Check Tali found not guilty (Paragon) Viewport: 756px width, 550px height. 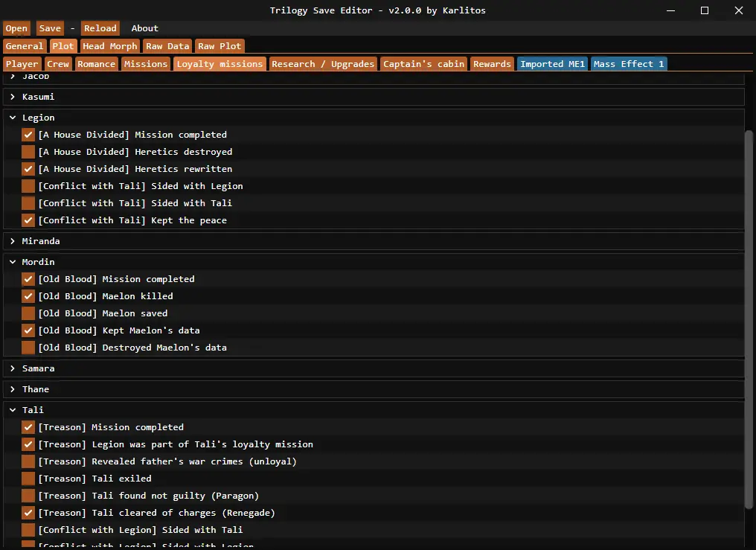(28, 496)
